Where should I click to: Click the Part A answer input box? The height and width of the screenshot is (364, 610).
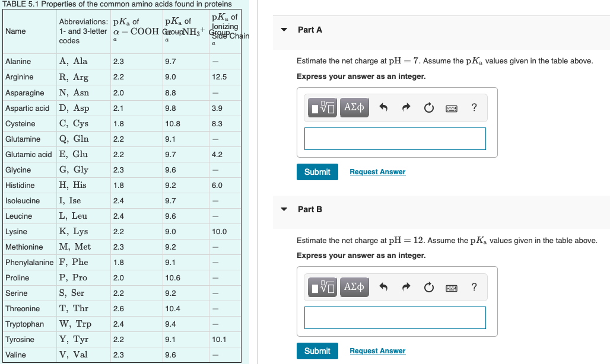point(395,138)
